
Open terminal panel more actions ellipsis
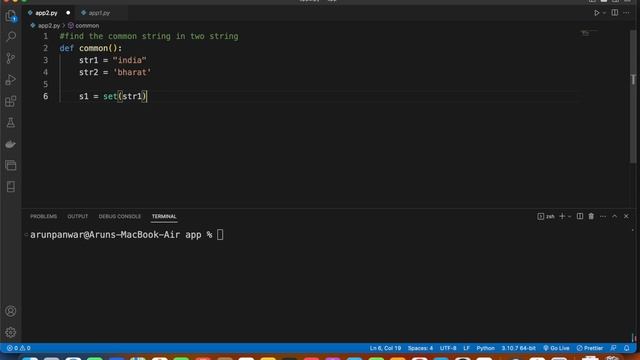pyautogui.click(x=603, y=216)
